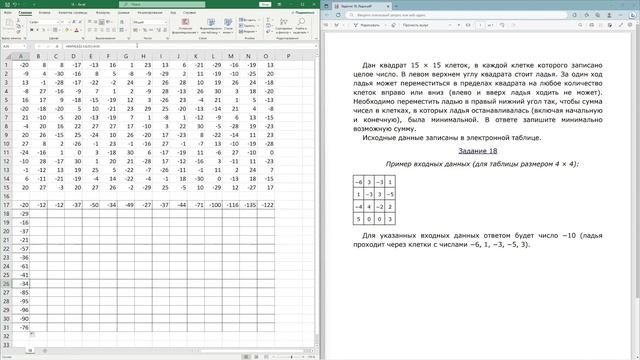The height and width of the screenshot is (360, 640).
Task: Switch to Page Layout ribbon tab
Action: click(73, 13)
